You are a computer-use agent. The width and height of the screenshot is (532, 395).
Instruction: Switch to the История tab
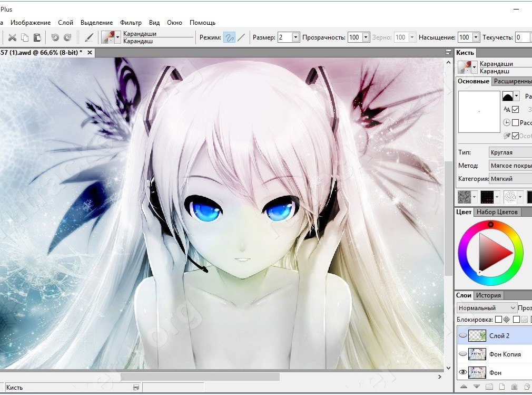pos(488,295)
